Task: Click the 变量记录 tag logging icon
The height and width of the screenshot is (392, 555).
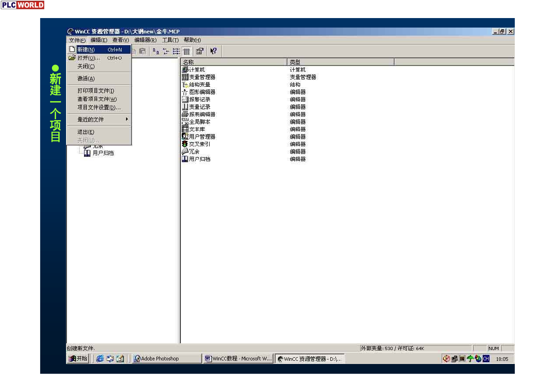Action: 185,107
